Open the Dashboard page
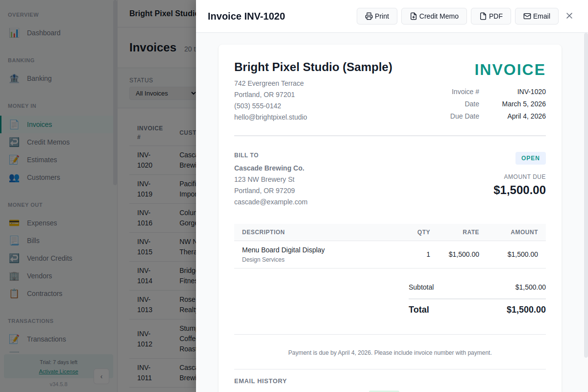Viewport: 588px width, 392px height. point(44,33)
